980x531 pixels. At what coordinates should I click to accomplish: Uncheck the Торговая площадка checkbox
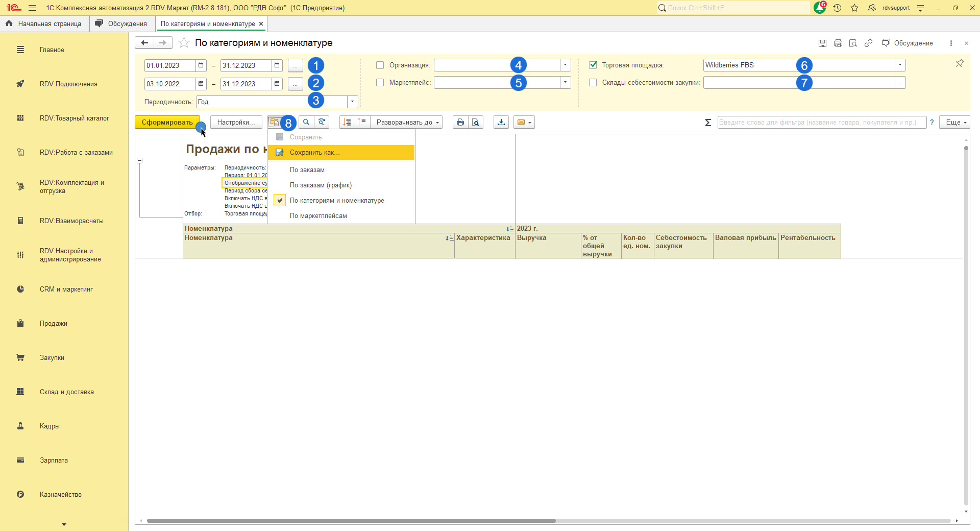coord(593,65)
